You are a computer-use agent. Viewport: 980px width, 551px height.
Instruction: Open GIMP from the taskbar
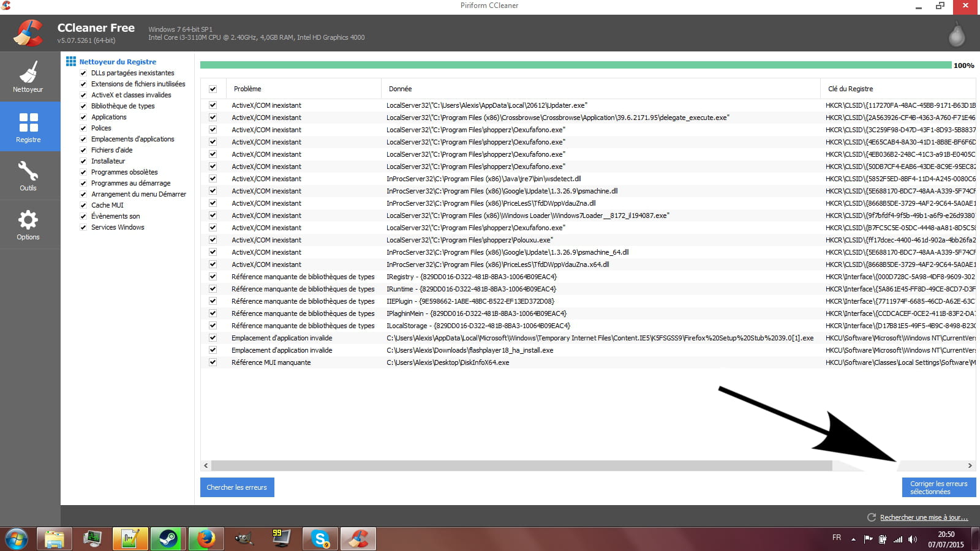pyautogui.click(x=244, y=539)
